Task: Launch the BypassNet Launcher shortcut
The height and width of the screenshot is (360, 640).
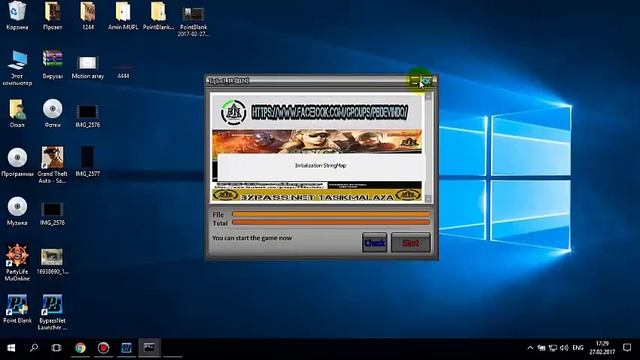Action: [52, 312]
